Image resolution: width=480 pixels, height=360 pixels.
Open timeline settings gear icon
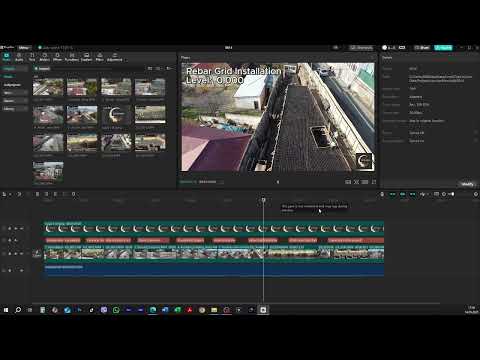pos(476,194)
